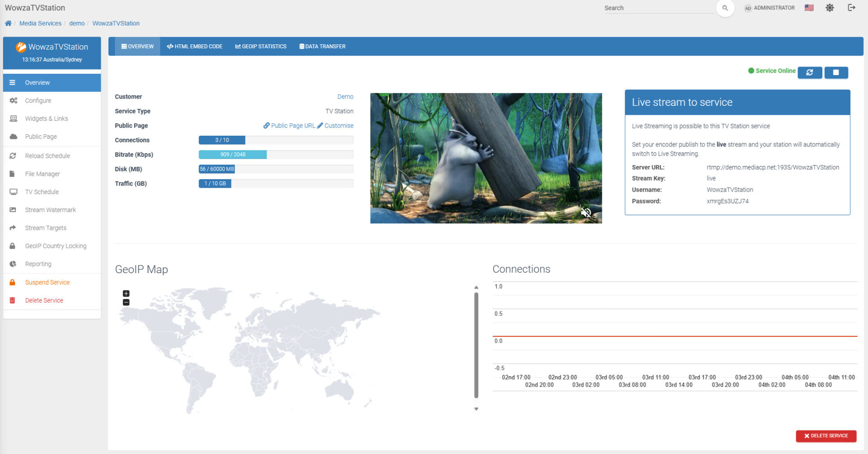Click the WowzaTVStation logo icon

pos(21,47)
